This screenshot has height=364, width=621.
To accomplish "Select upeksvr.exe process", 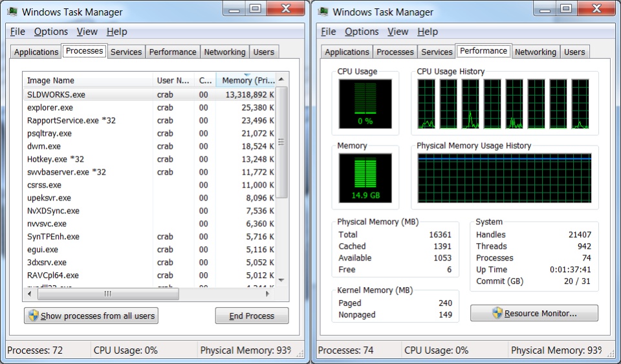I will tap(149, 198).
